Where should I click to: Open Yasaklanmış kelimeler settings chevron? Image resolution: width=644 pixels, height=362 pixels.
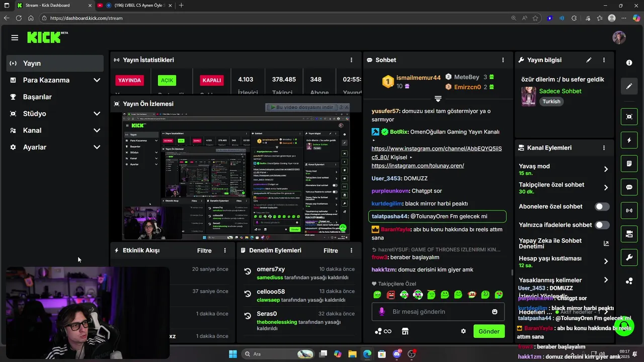606,280
